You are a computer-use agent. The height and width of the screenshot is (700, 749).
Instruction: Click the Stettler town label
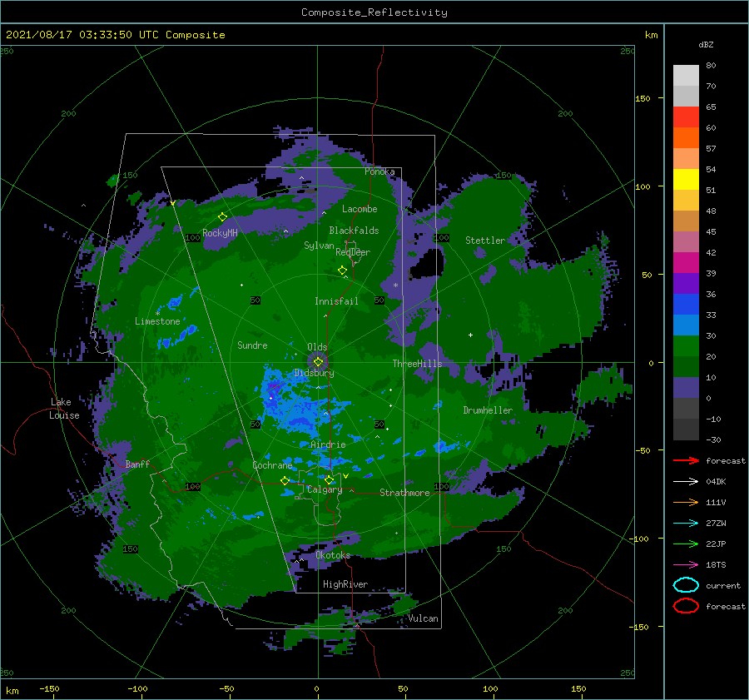click(485, 241)
